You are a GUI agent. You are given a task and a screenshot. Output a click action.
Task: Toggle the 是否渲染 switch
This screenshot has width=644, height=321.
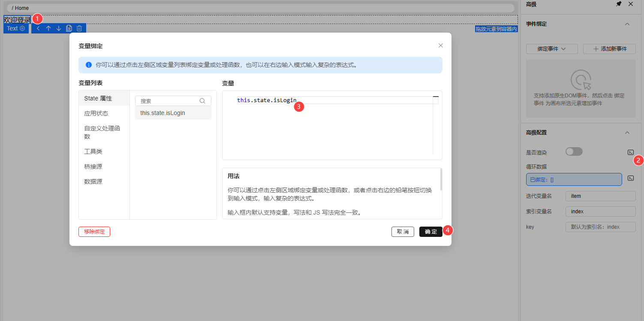click(x=574, y=151)
